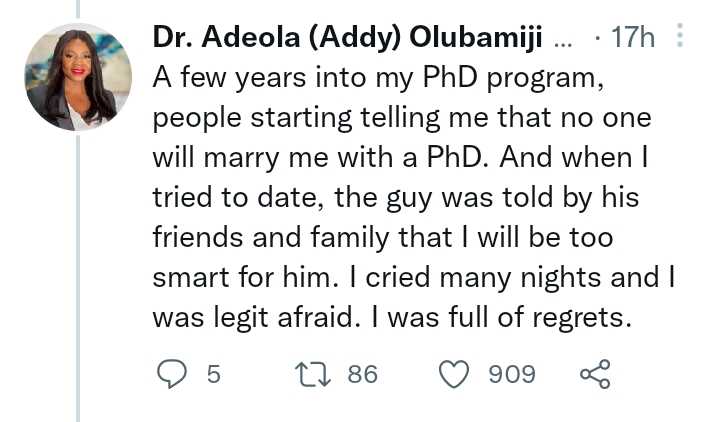Screen dimensions: 720x422
Task: Open Dr. Adeola's profile picture
Action: pyautogui.click(x=78, y=77)
